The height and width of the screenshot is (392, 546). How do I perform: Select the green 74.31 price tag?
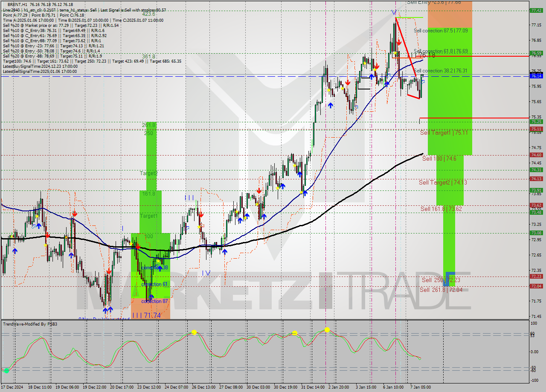pos(536,170)
